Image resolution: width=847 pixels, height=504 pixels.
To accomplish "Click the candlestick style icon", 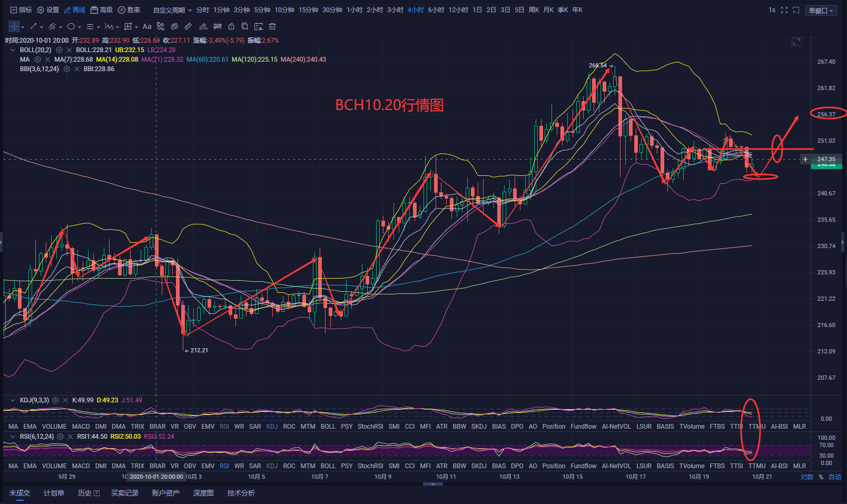I will [217, 26].
